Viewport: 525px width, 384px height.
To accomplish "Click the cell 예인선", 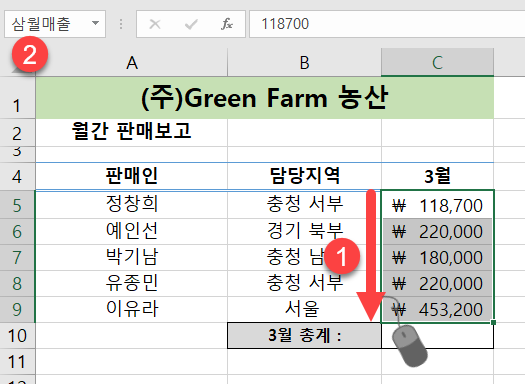I will click(132, 232).
